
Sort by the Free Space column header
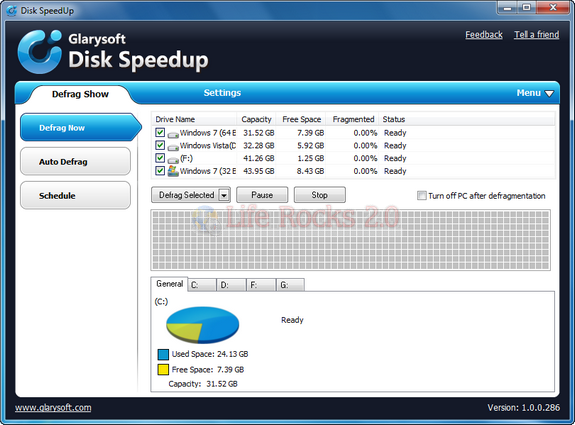tap(301, 119)
